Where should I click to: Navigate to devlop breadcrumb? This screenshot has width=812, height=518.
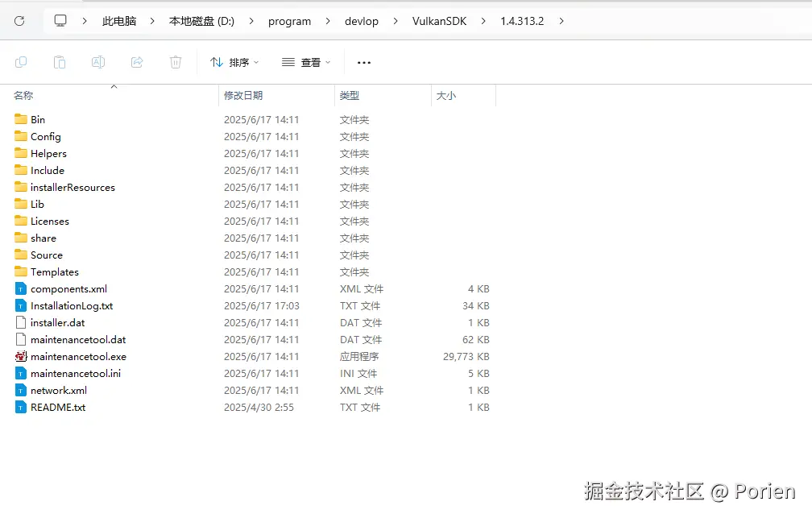[x=362, y=21]
